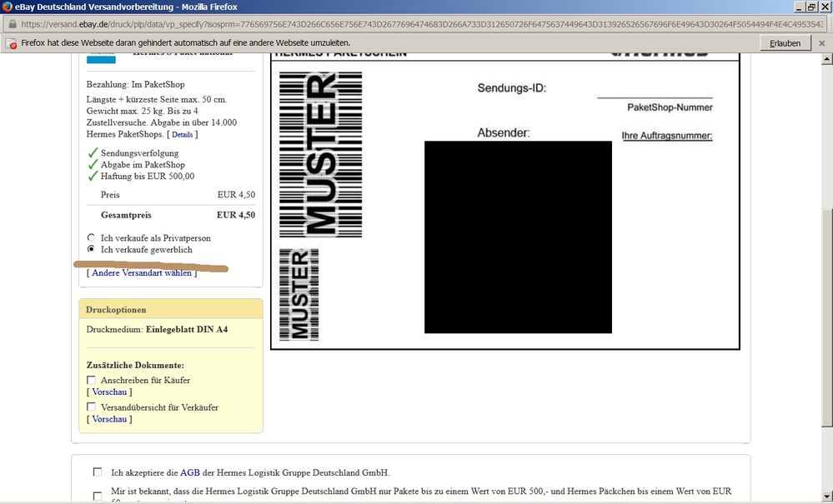Image resolution: width=833 pixels, height=504 pixels.
Task: Select 'Ich verkaufe gewerblich' radio button
Action: click(92, 250)
